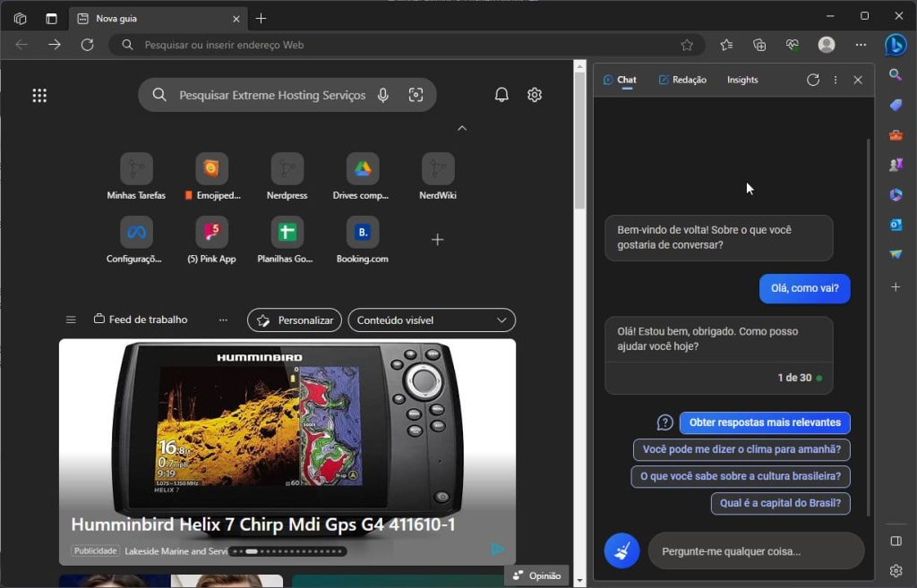Click the Pergunte-me qualquer coisa input

[x=756, y=551]
